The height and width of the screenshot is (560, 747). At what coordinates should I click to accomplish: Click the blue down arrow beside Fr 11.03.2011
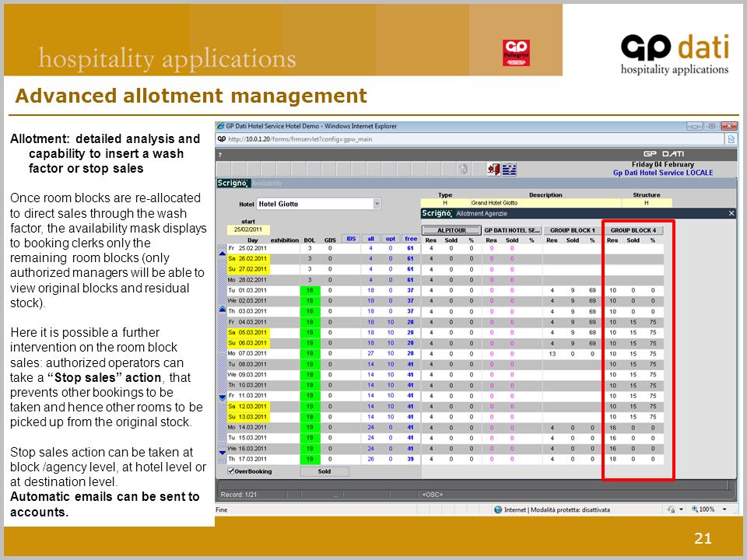[222, 397]
